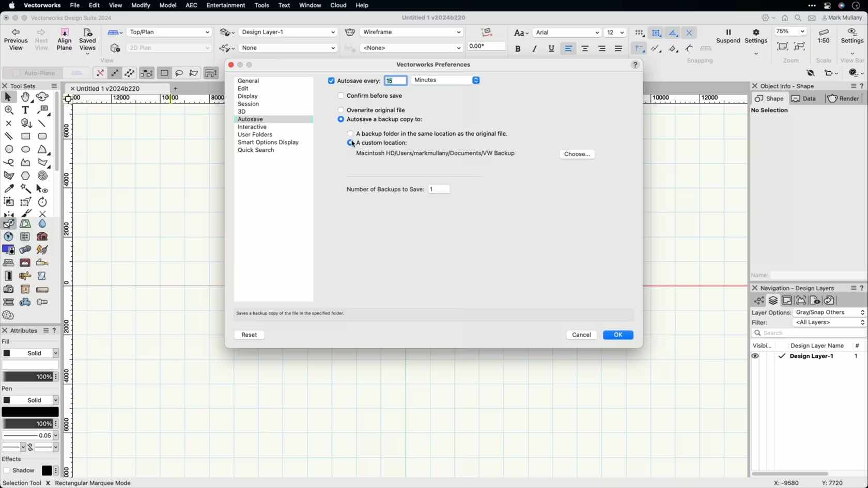The image size is (868, 488).
Task: Open the font size 12 dropdown
Action: [x=615, y=33]
